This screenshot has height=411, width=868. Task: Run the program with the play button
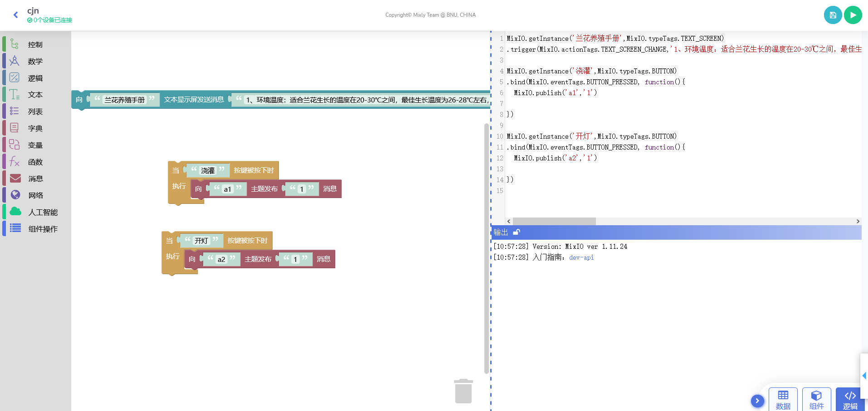click(x=853, y=15)
